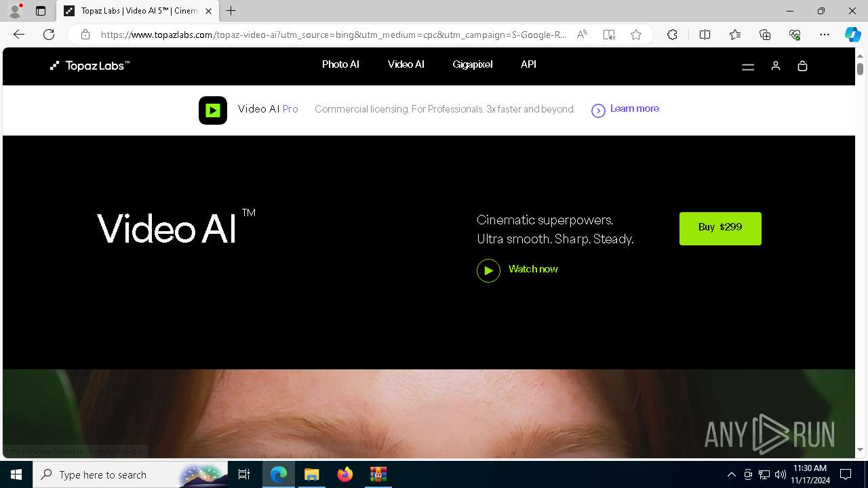
Task: Open Edge Settings and more menu
Action: pyautogui.click(x=825, y=35)
